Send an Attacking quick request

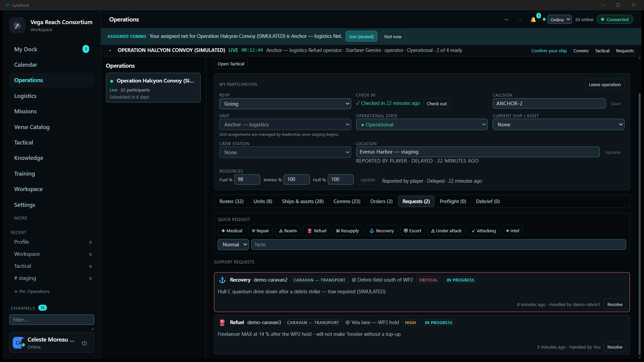(x=484, y=231)
